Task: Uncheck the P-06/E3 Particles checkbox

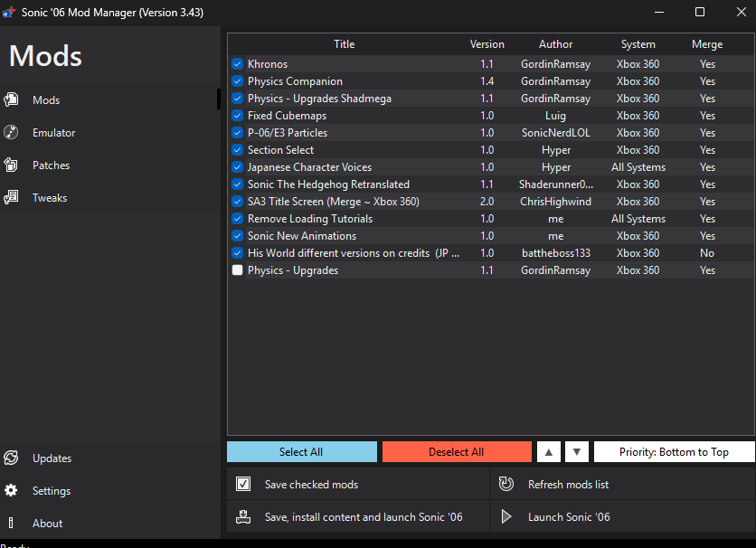Action: pos(237,133)
